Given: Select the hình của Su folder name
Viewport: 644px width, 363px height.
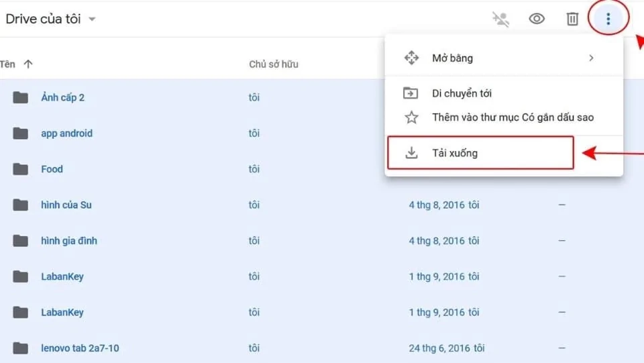Looking at the screenshot, I should [x=66, y=205].
